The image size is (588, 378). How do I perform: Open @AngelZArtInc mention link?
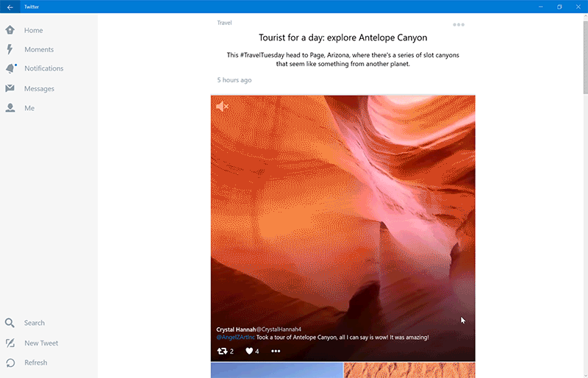click(x=235, y=337)
